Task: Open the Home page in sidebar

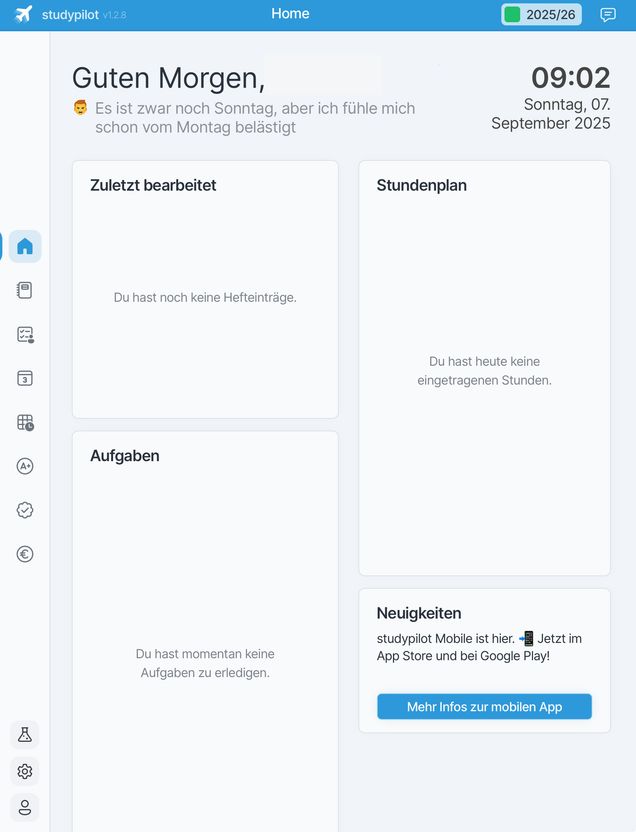Action: 25,246
